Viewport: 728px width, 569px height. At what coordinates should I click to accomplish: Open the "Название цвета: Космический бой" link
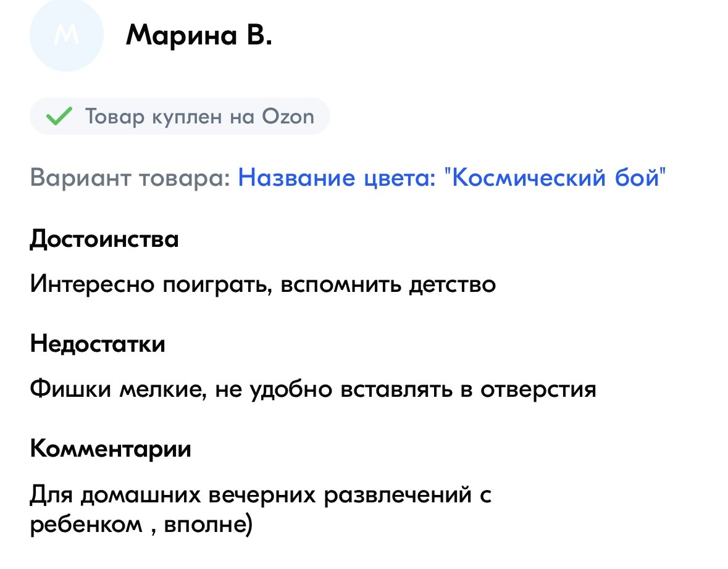452,177
